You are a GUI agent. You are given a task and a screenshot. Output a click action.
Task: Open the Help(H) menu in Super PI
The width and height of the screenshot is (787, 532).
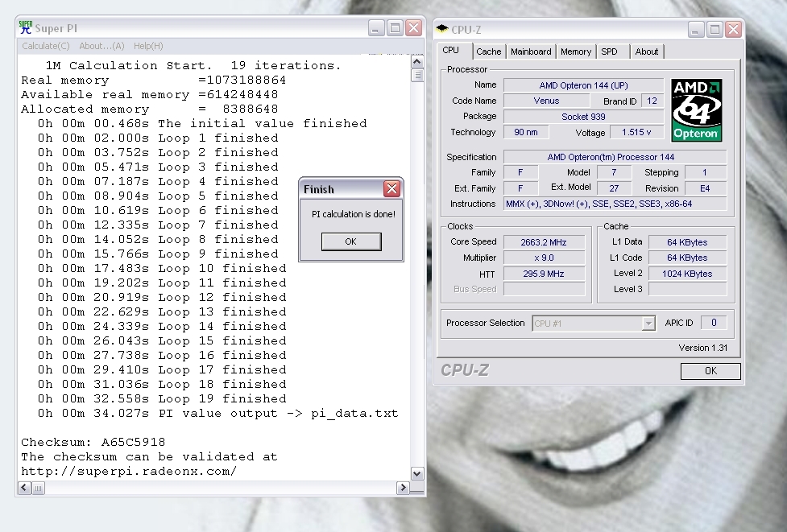click(148, 46)
